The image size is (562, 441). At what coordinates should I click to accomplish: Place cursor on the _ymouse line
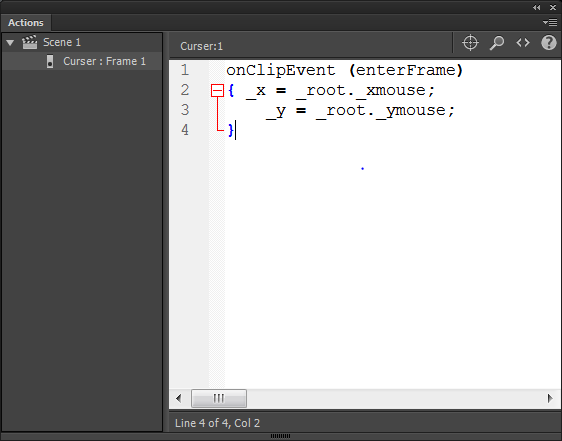pos(360,110)
